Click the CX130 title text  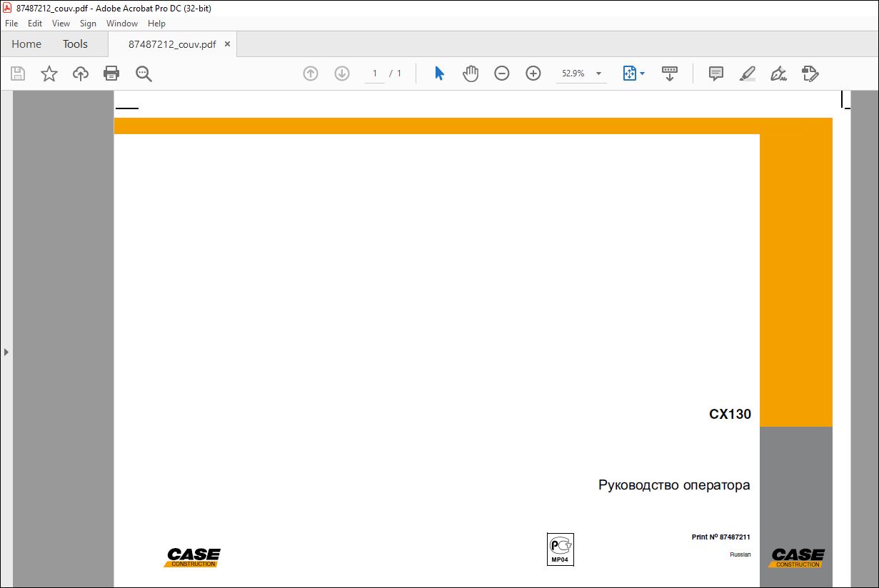click(x=730, y=414)
